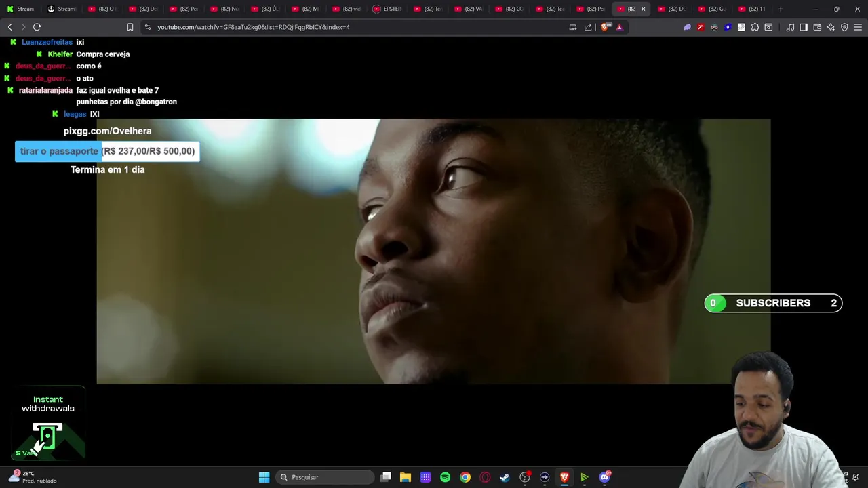Open the Windows Start menu

coord(264,477)
